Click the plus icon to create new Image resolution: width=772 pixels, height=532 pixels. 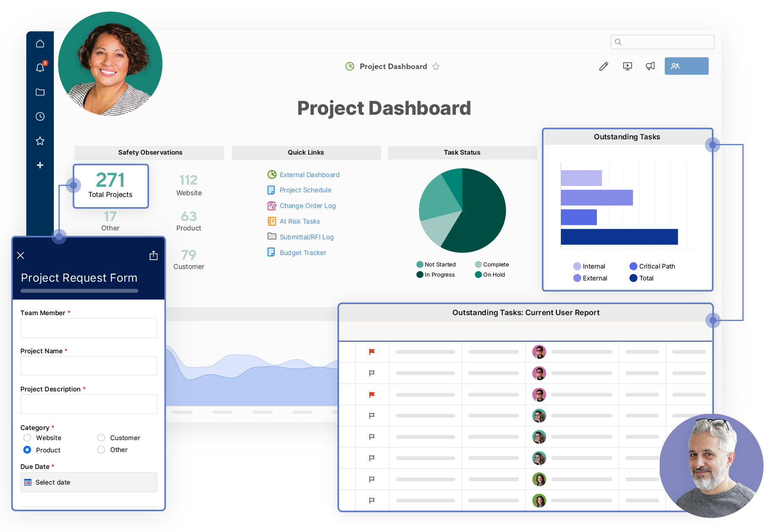coord(40,165)
